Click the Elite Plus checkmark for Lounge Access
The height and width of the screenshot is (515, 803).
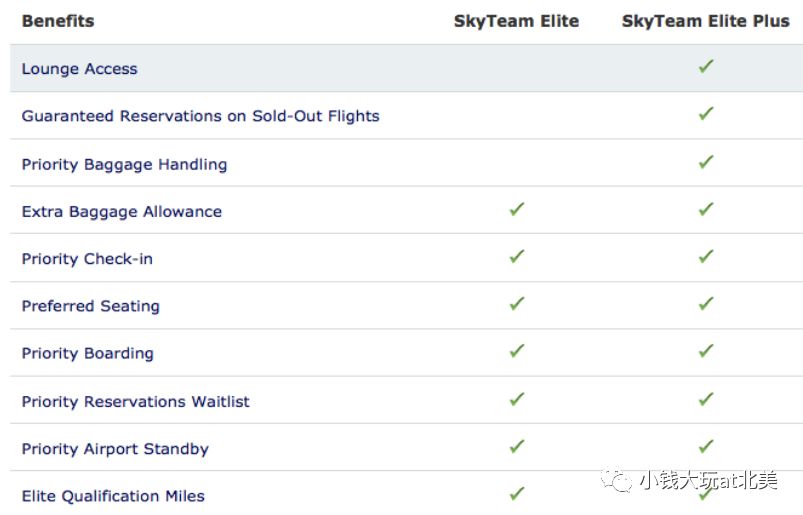point(706,66)
